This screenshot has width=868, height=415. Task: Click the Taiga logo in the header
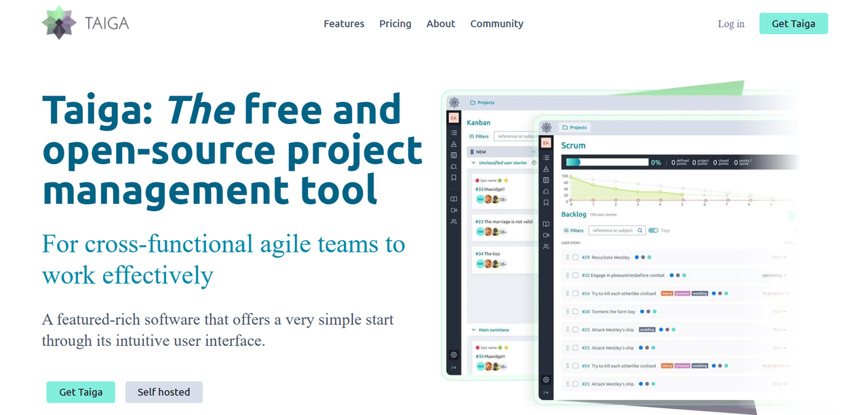pos(85,23)
